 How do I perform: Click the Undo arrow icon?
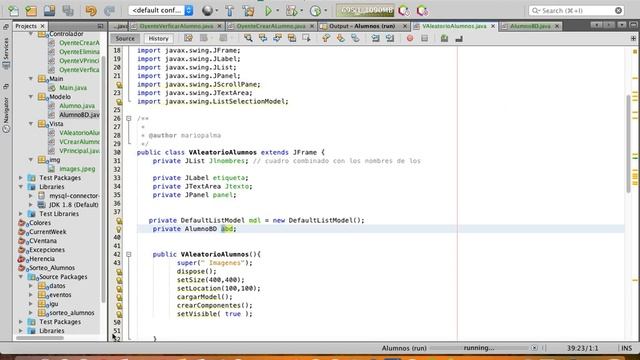(91, 11)
